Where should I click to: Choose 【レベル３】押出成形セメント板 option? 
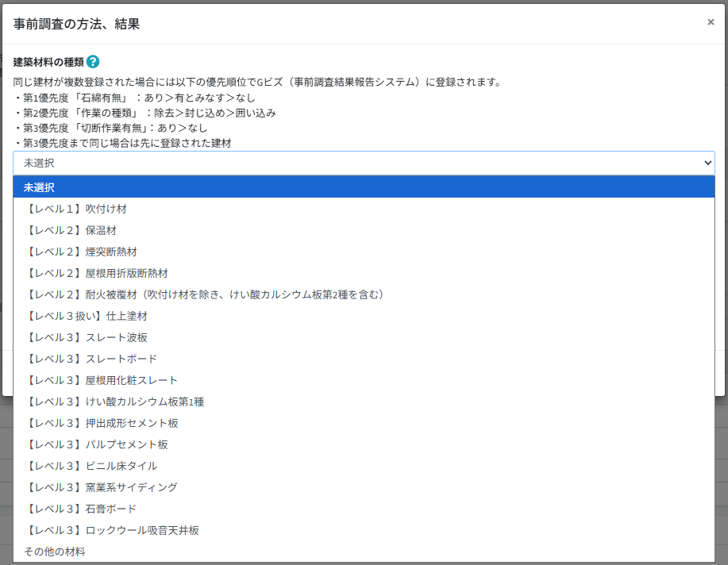click(101, 423)
